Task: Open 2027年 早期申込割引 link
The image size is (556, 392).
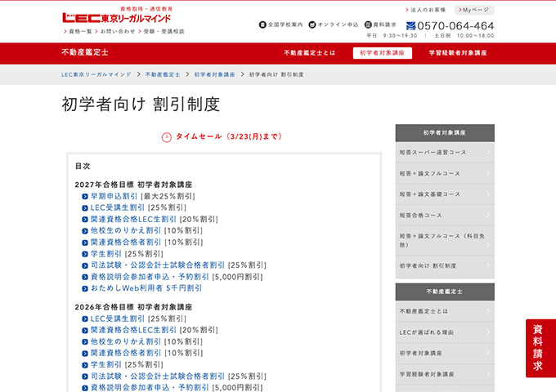Action: coord(114,196)
